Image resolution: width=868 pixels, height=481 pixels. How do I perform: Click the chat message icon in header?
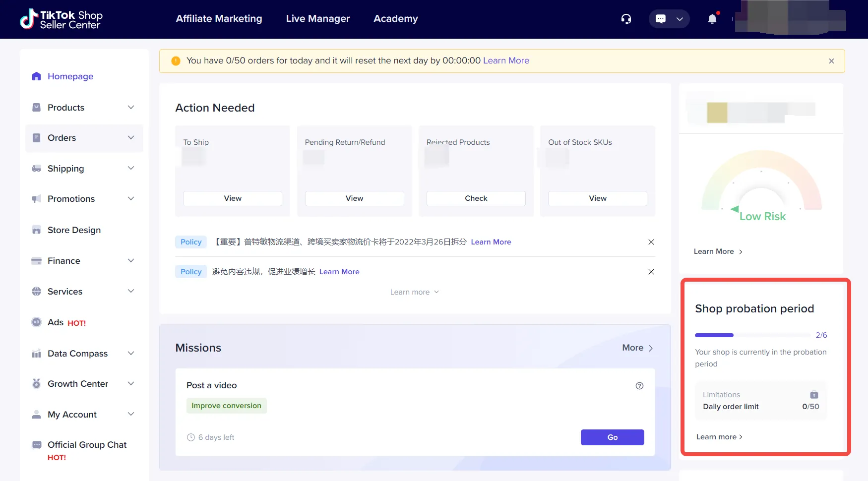(661, 19)
